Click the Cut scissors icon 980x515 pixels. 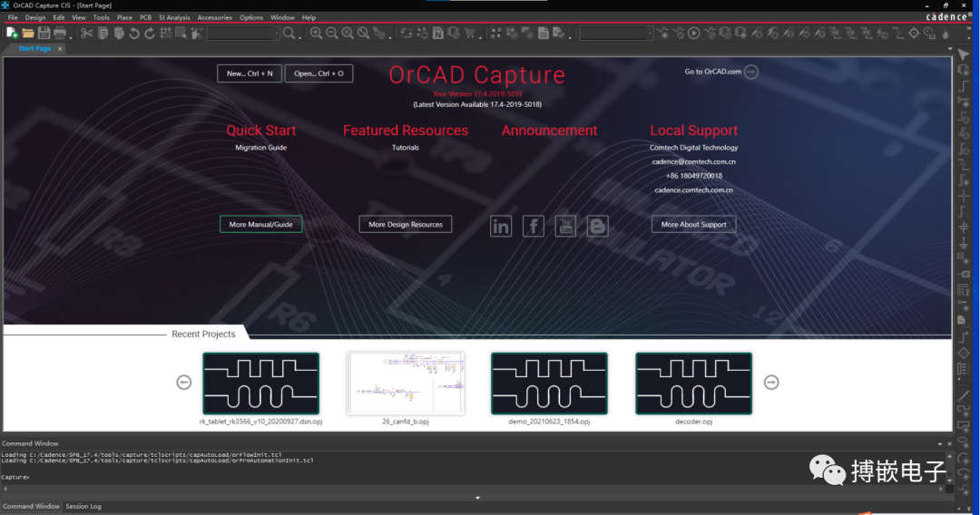coord(87,33)
